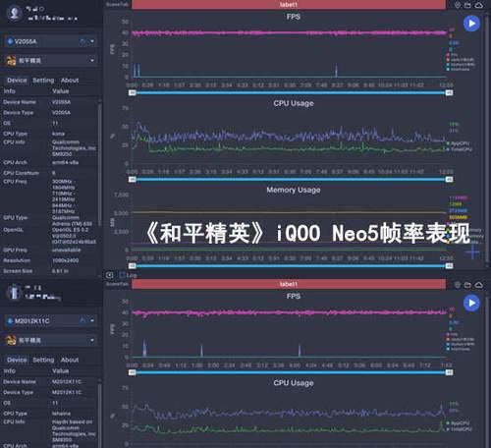
Task: Click right range handle of V2055A FPS chart
Action: pos(449,93)
